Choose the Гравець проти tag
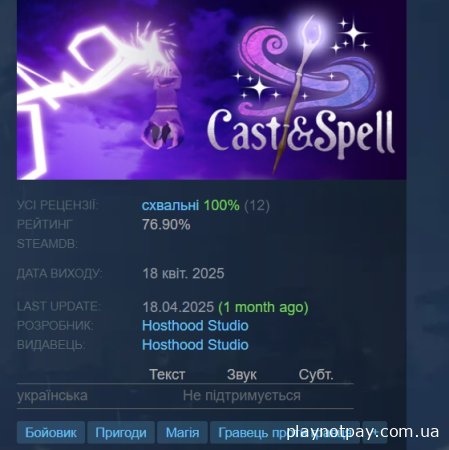The width and height of the screenshot is (449, 450). coord(285,432)
